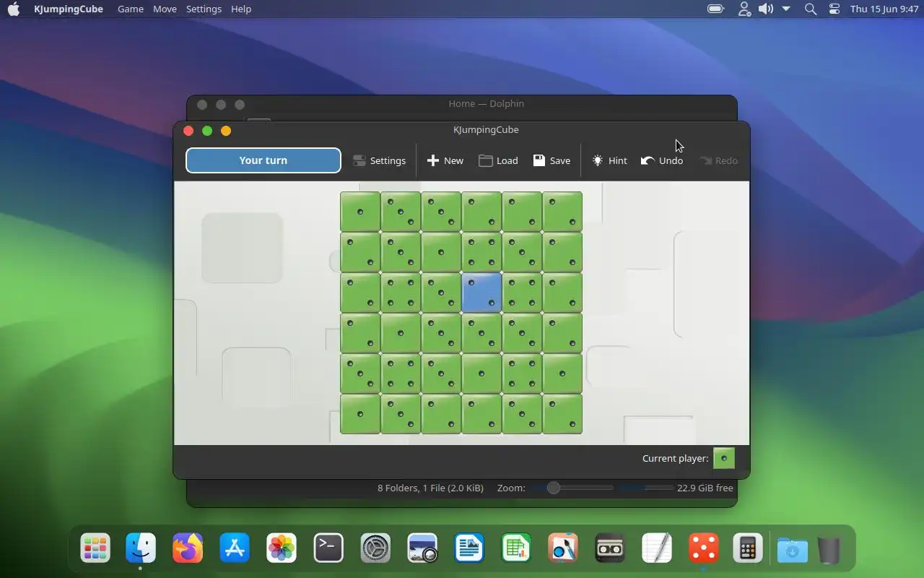This screenshot has width=924, height=578.
Task: Open the image viewer dock icon
Action: click(422, 548)
